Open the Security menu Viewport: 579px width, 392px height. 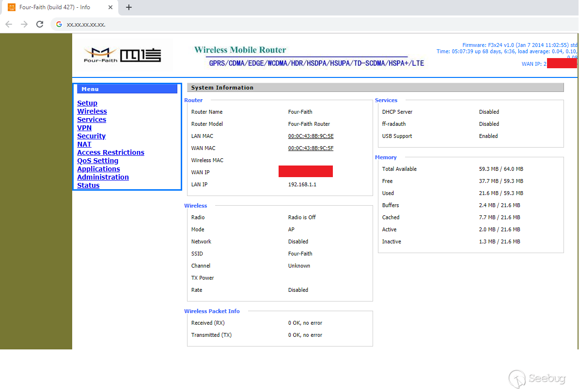click(91, 136)
